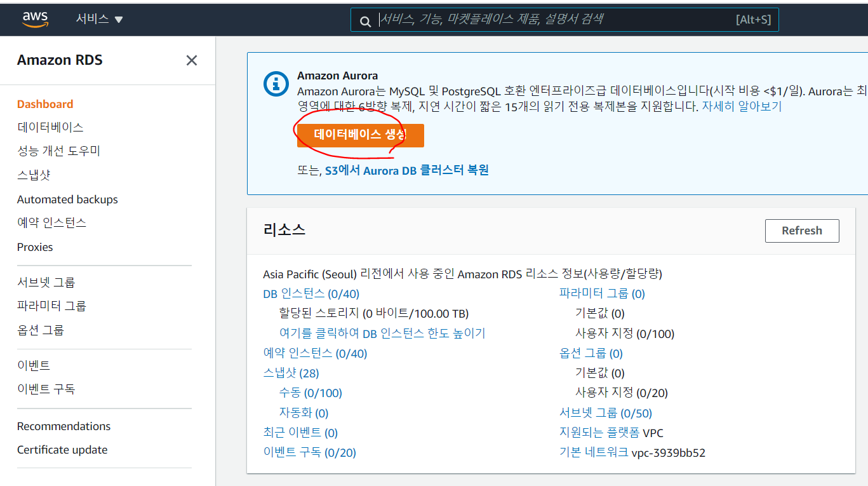
Task: Open S3에서 Aurora DB 클러스터 복원 link
Action: point(407,170)
